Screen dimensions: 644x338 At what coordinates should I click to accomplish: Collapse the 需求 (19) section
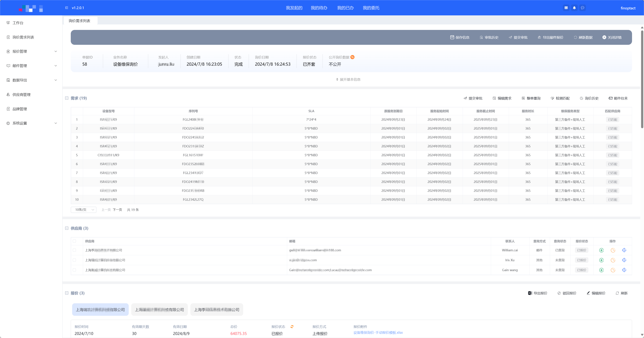[67, 98]
